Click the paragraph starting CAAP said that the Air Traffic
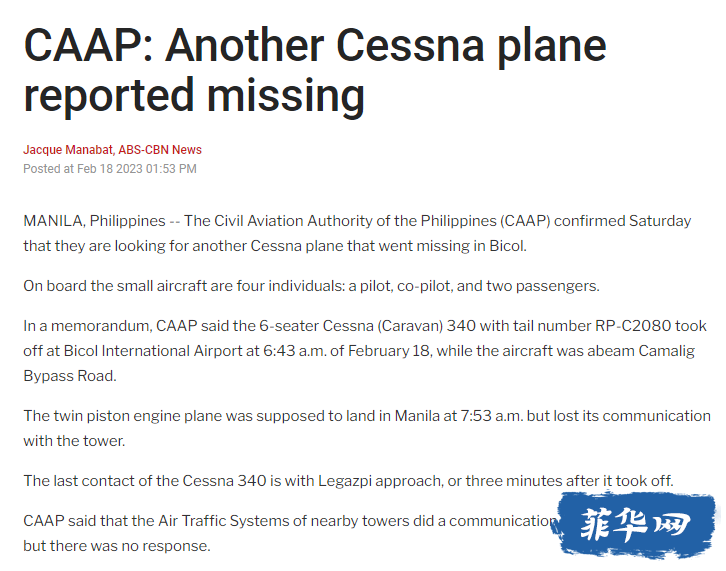This screenshot has width=726, height=571. click(289, 533)
